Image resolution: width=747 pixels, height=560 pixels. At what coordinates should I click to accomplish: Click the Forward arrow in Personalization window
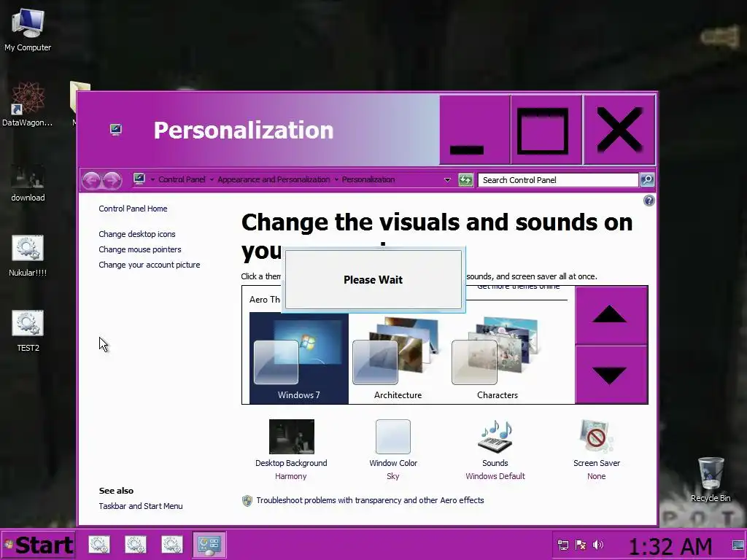112,180
